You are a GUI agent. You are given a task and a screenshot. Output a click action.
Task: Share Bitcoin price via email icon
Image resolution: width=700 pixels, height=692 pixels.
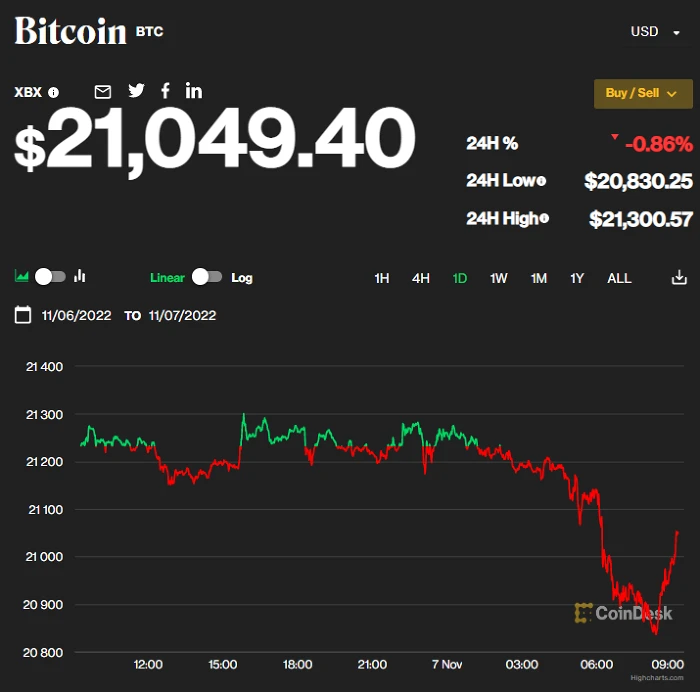click(103, 92)
